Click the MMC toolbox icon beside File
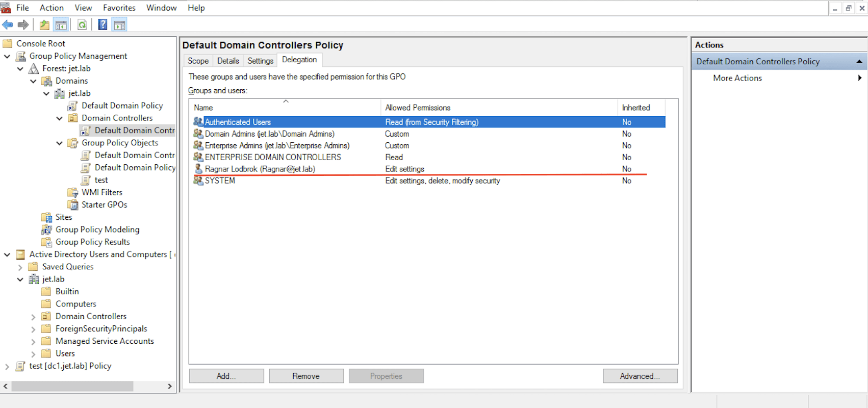 coord(5,8)
